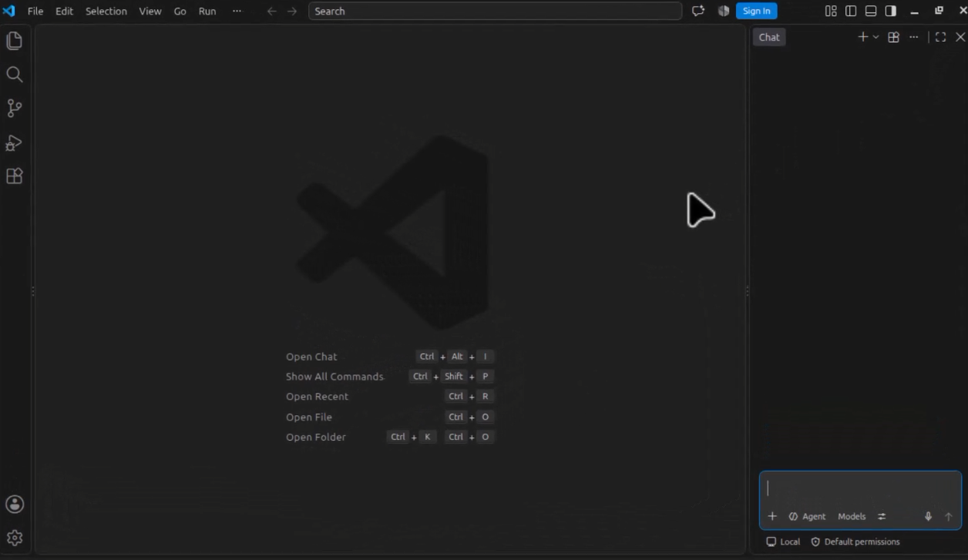Viewport: 968px width, 560px height.
Task: Toggle the bottom panel visibility
Action: point(871,11)
